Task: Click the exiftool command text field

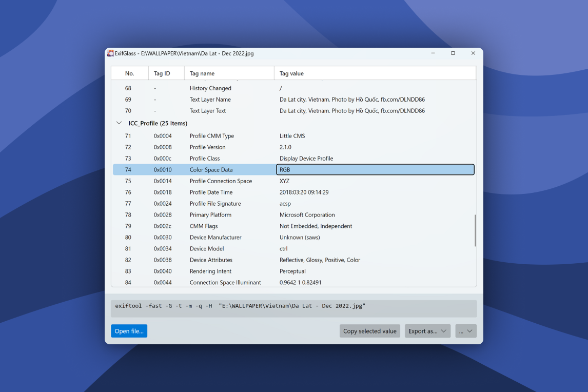Action: pos(293,308)
